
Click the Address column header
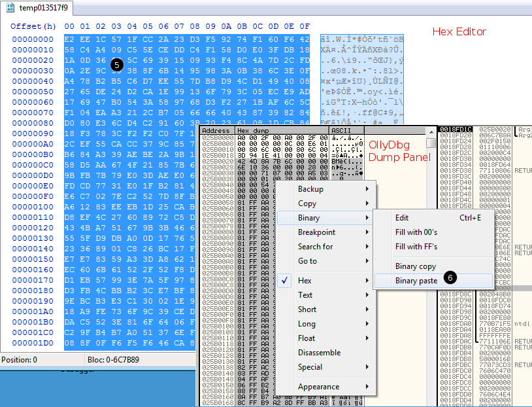[215, 131]
